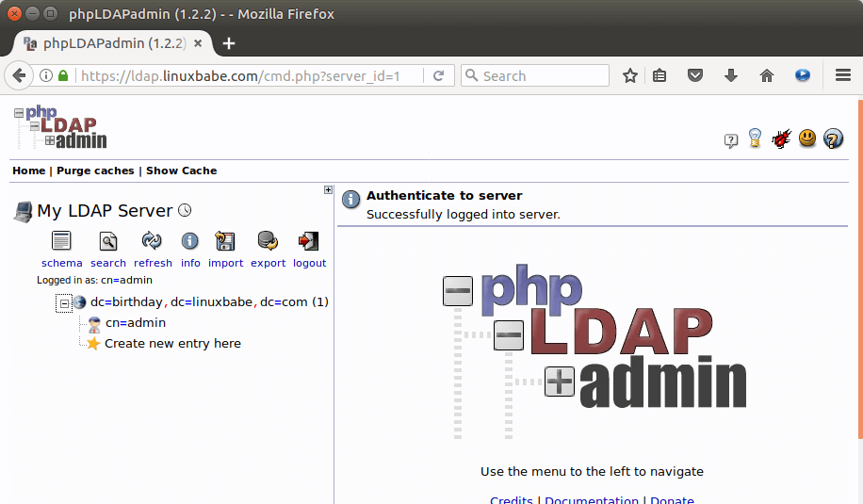
Task: Click the import icon
Action: pyautogui.click(x=225, y=241)
